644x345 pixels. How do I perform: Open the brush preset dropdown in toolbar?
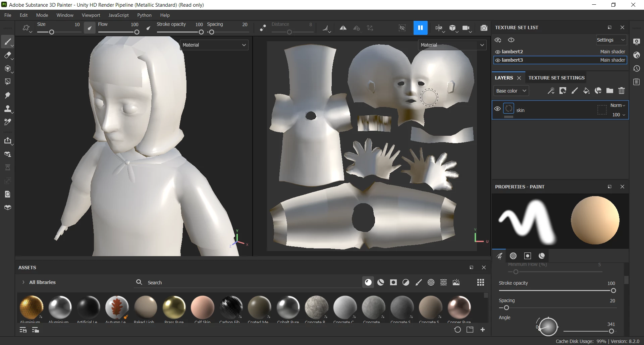pyautogui.click(x=27, y=28)
